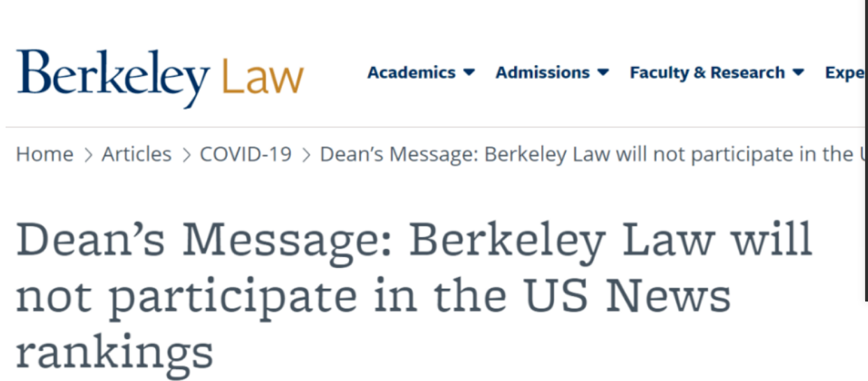Expand the Faculty & Research dropdown arrow
Viewport: 868px width, 381px height.
[799, 72]
